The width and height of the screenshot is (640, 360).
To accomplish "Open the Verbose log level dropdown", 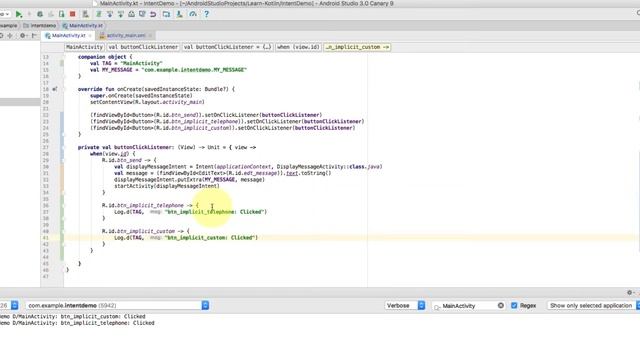I will click(x=404, y=305).
